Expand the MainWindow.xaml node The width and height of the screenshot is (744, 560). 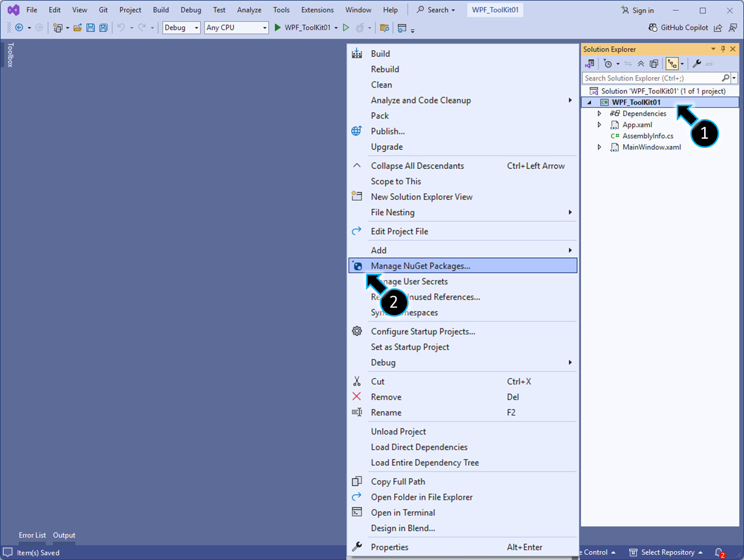click(600, 147)
